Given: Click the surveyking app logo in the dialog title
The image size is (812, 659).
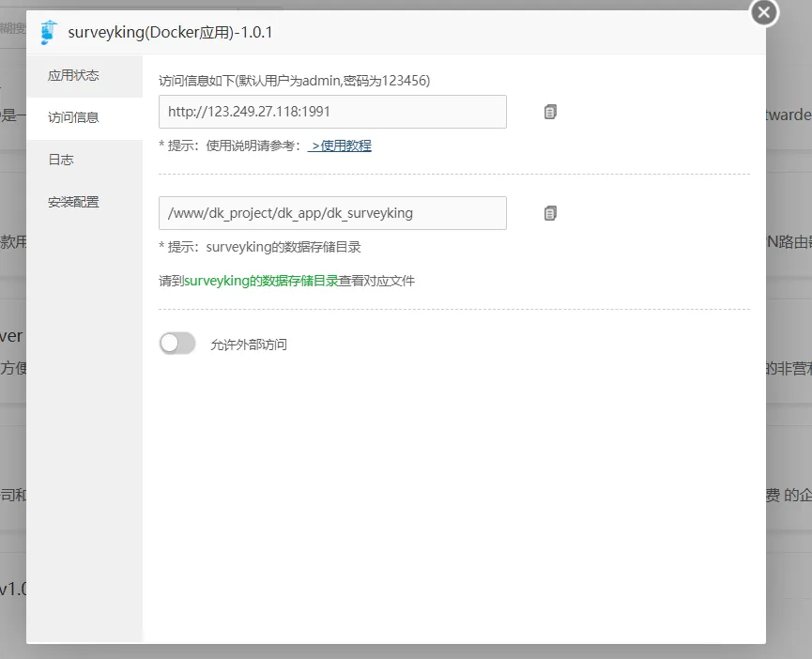Looking at the screenshot, I should coord(49,32).
